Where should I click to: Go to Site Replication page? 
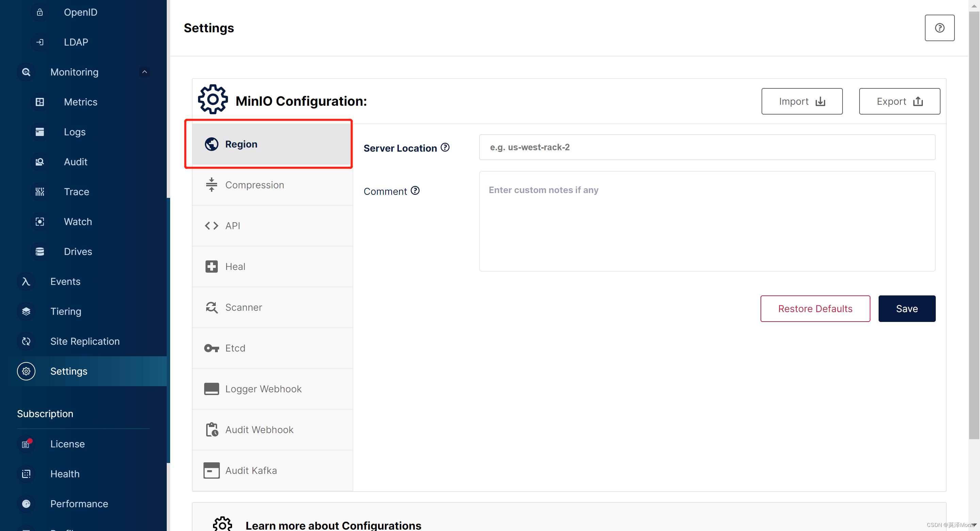coord(84,341)
